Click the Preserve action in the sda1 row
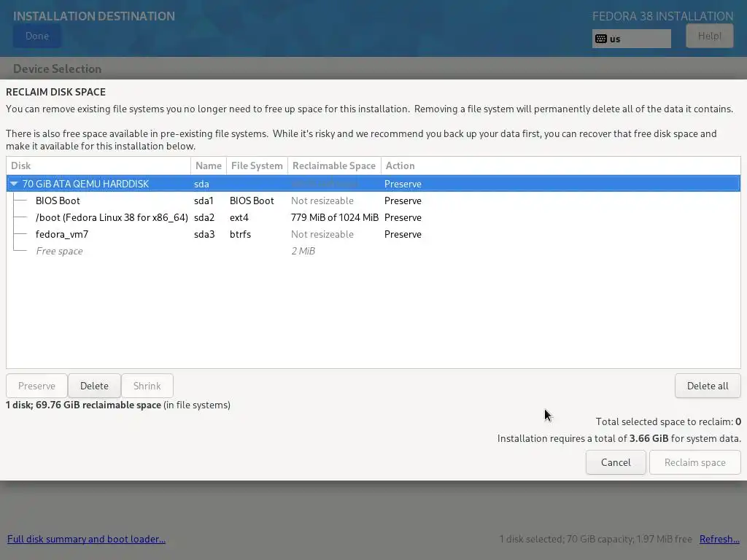 click(x=403, y=201)
